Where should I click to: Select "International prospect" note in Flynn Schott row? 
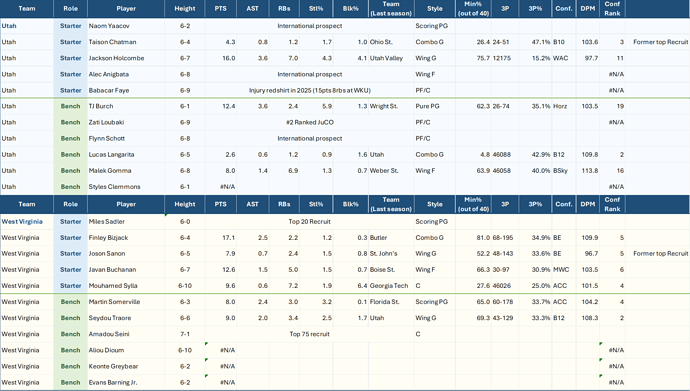309,139
